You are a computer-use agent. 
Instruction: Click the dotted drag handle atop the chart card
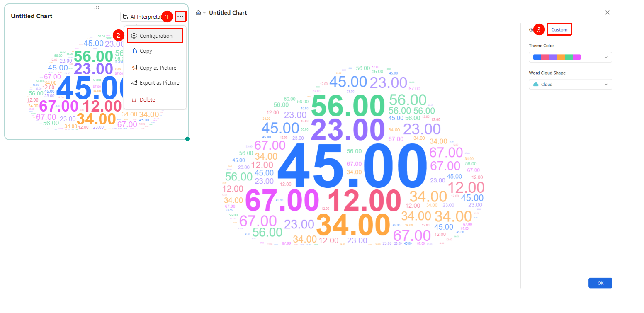coord(96,7)
